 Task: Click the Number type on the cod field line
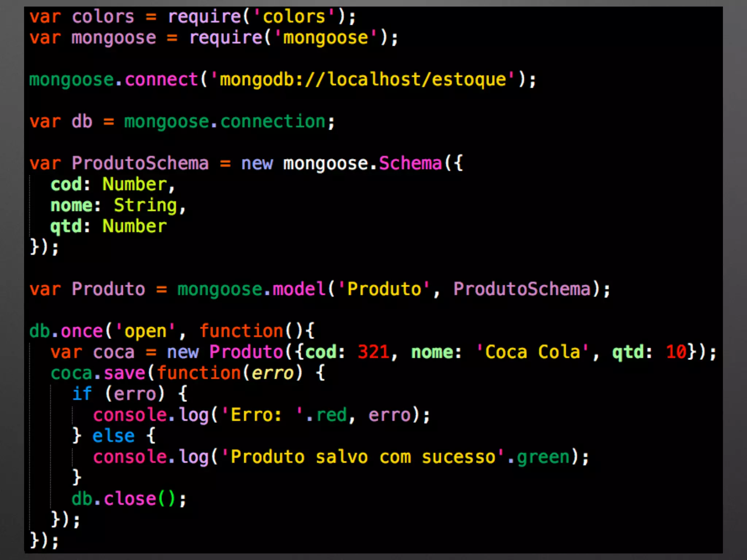pyautogui.click(x=134, y=184)
